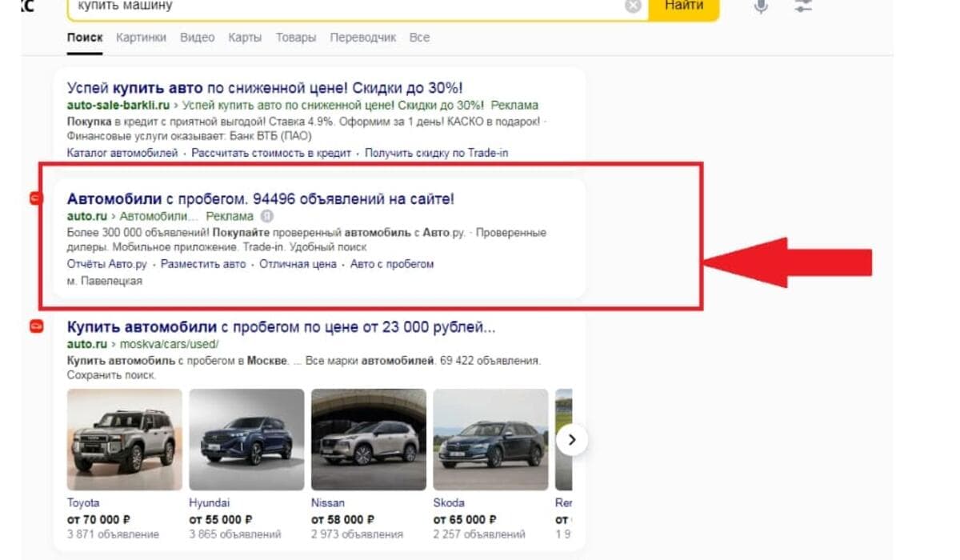Switch to the Картинки tab
This screenshot has width=960, height=560.
[x=141, y=38]
